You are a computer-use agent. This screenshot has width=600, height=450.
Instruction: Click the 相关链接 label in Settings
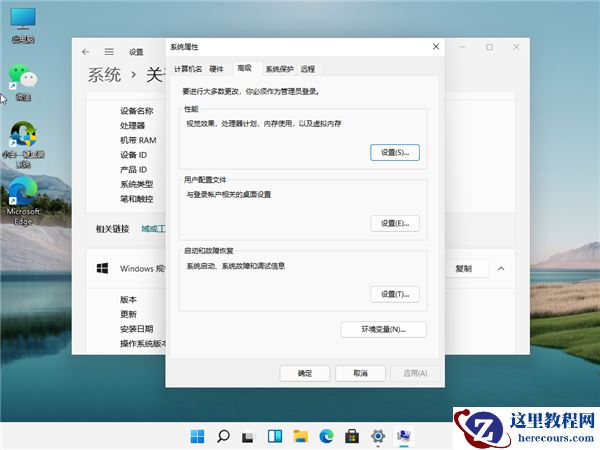click(x=112, y=228)
